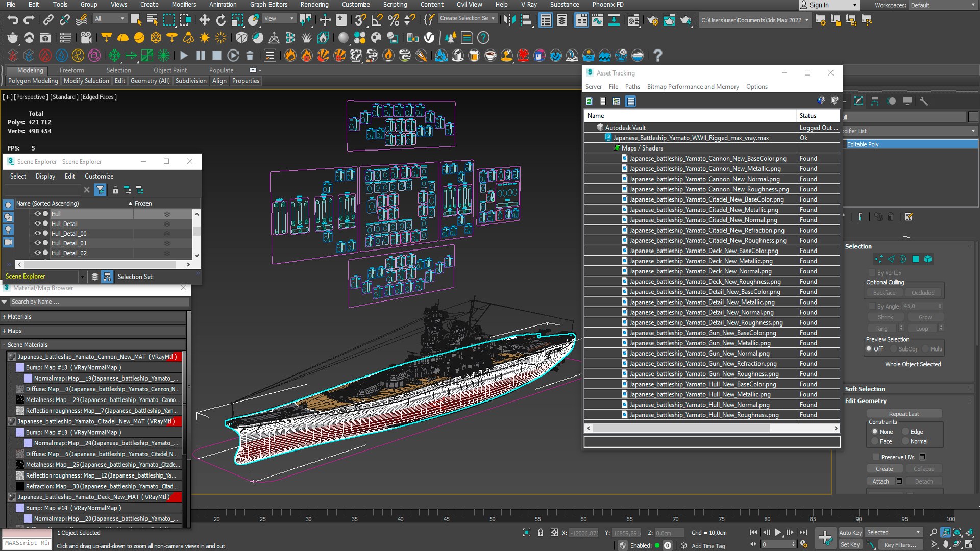Select Polygon sub-object level icon
Screen dimensions: 980x551
coord(916,259)
